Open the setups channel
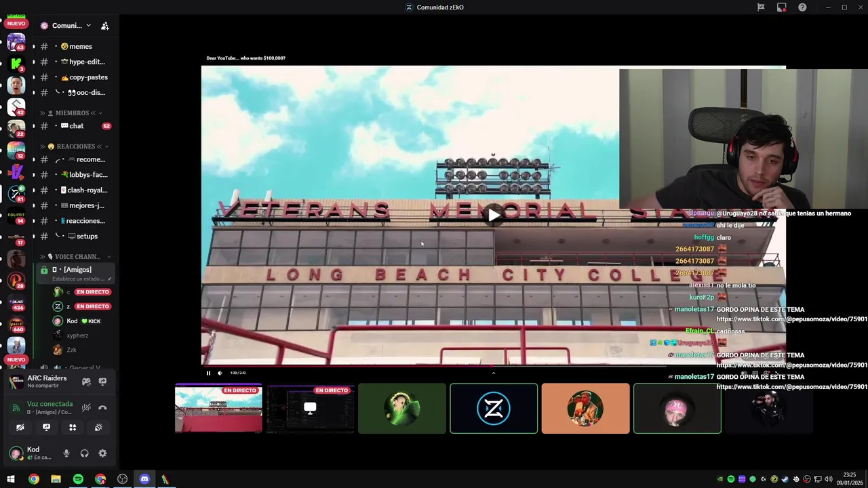Screen dimensions: 868x488 (x=75, y=237)
